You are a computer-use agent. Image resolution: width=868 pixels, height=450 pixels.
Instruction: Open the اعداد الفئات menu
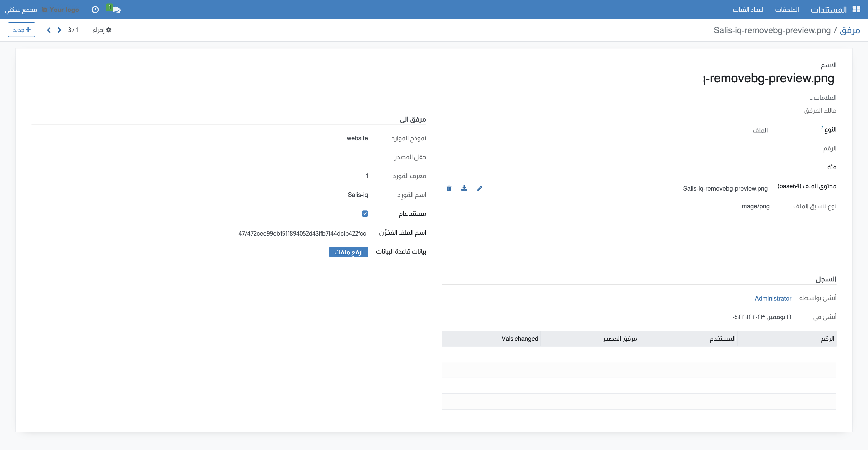click(748, 10)
